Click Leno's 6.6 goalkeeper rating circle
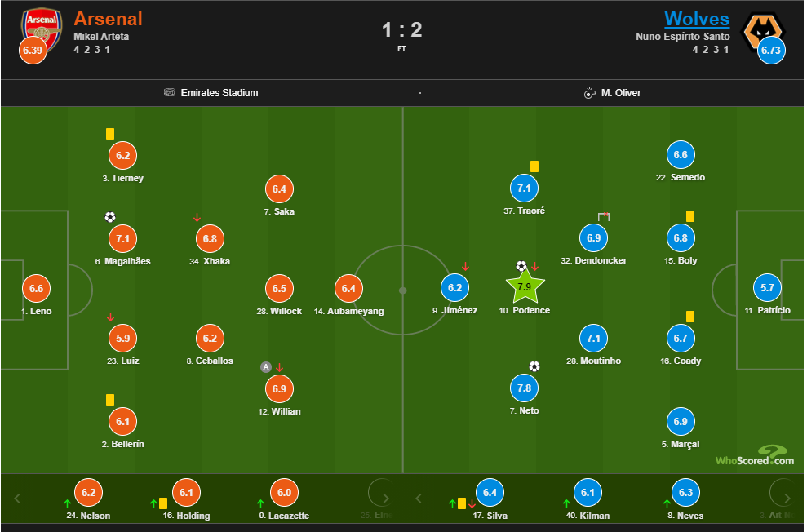This screenshot has height=532, width=807. pyautogui.click(x=36, y=289)
